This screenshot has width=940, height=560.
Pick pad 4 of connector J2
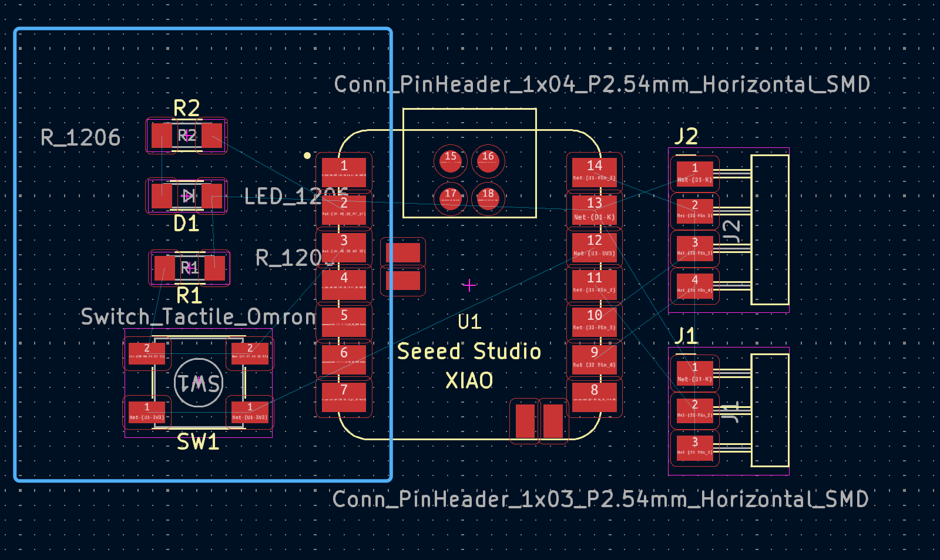point(694,286)
